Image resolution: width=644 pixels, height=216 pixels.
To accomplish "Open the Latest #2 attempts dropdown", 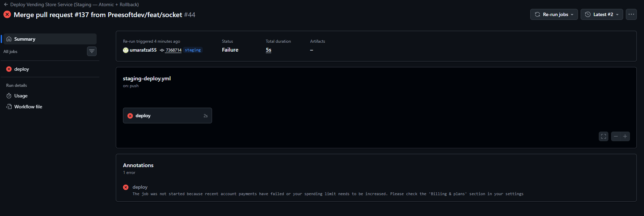I will click(x=602, y=14).
